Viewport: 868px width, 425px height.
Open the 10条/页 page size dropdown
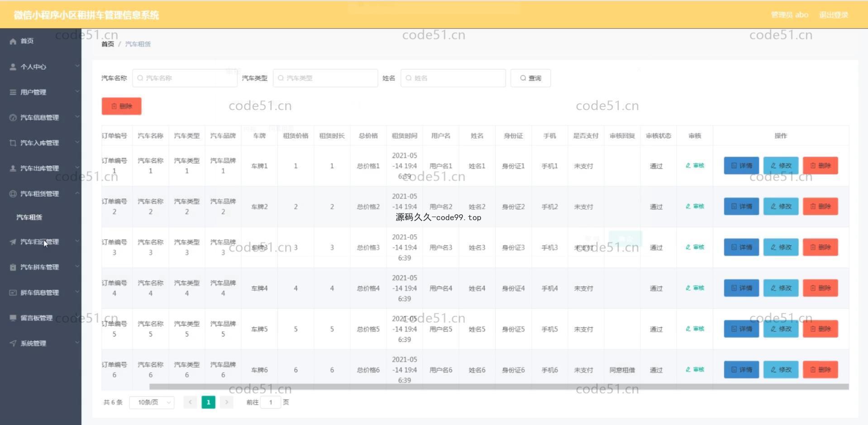click(152, 402)
